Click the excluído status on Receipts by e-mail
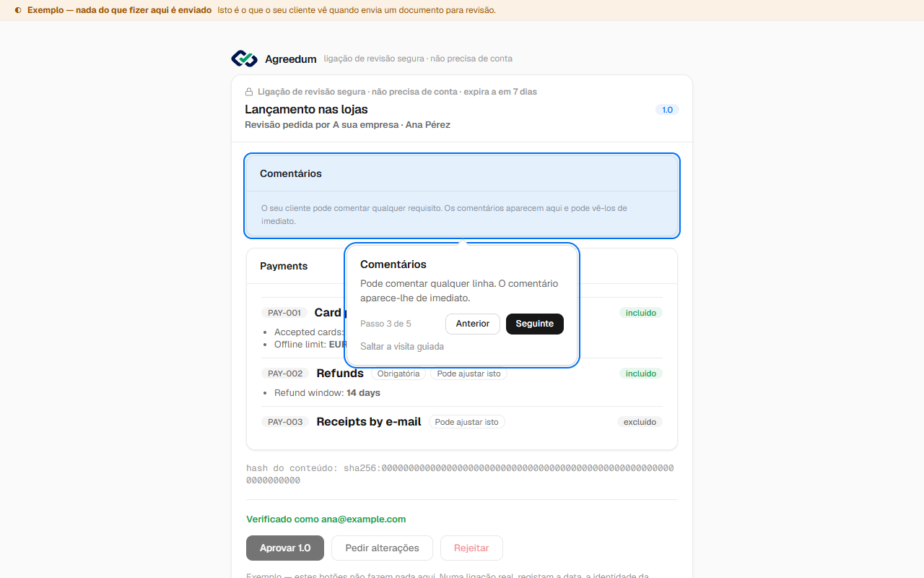 (640, 422)
